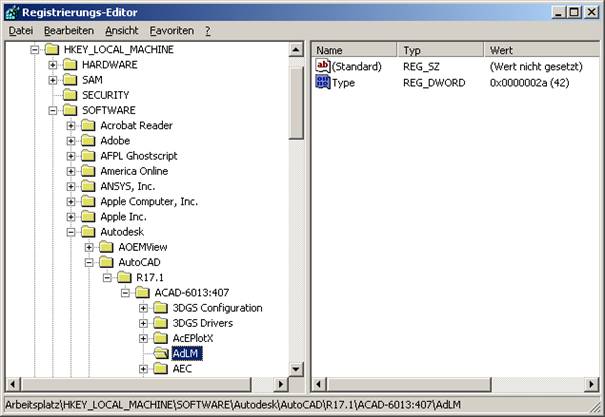This screenshot has width=605, height=417.
Task: Collapse the Autodesk key
Action: pyautogui.click(x=71, y=232)
